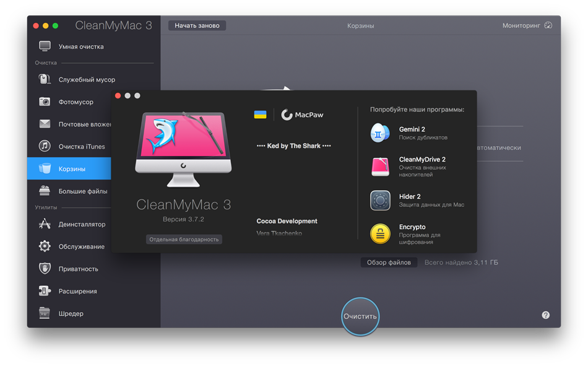The image size is (588, 366).
Task: Open Большие файлы box icon
Action: (x=45, y=191)
